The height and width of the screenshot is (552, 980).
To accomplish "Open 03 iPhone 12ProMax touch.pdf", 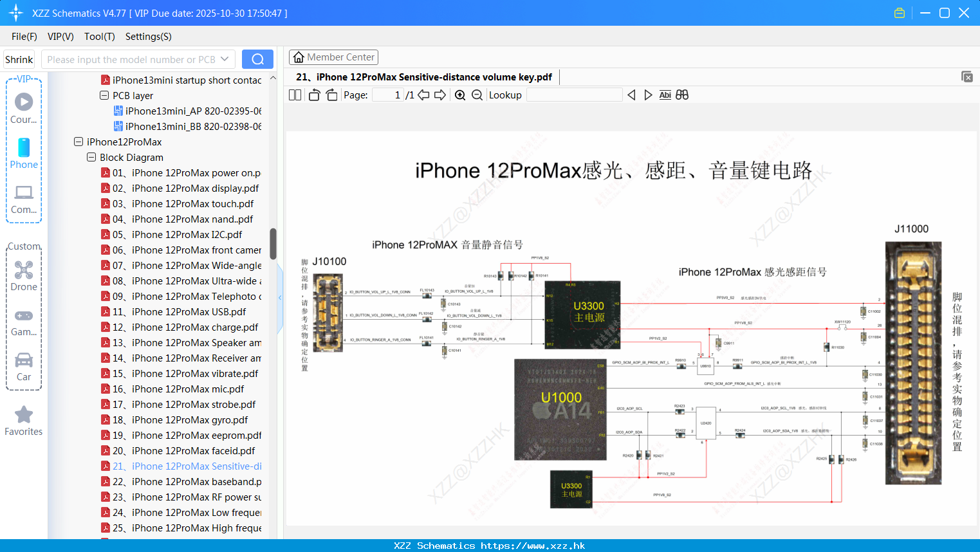I will (x=178, y=203).
